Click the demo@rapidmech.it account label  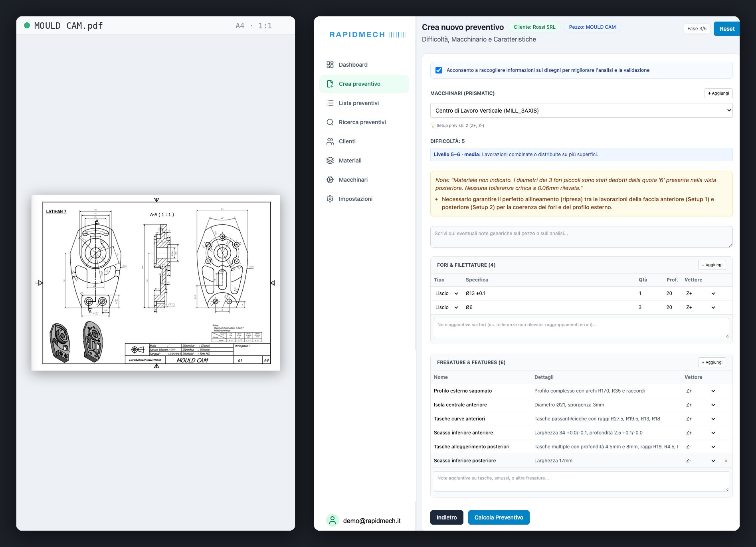(x=372, y=521)
